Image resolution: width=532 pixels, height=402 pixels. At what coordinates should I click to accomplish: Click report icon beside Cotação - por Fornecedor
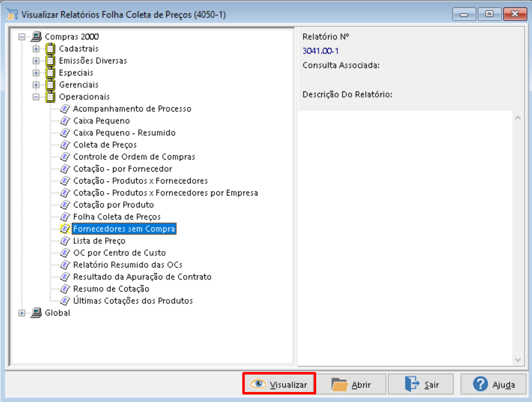pos(65,168)
